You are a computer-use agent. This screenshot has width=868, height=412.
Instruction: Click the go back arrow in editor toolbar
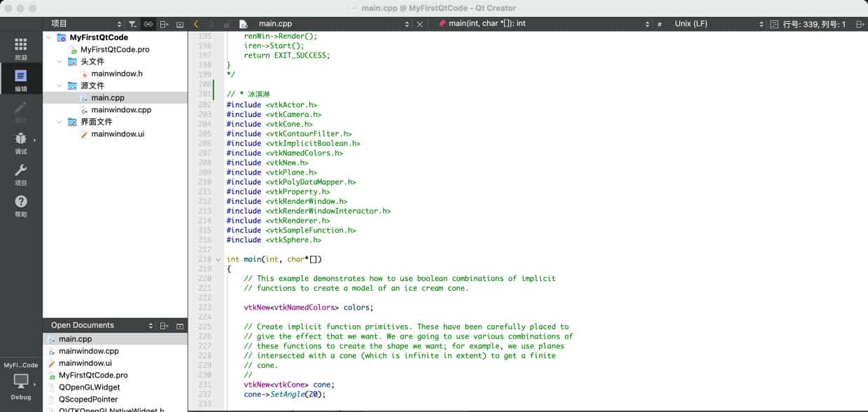[x=196, y=24]
